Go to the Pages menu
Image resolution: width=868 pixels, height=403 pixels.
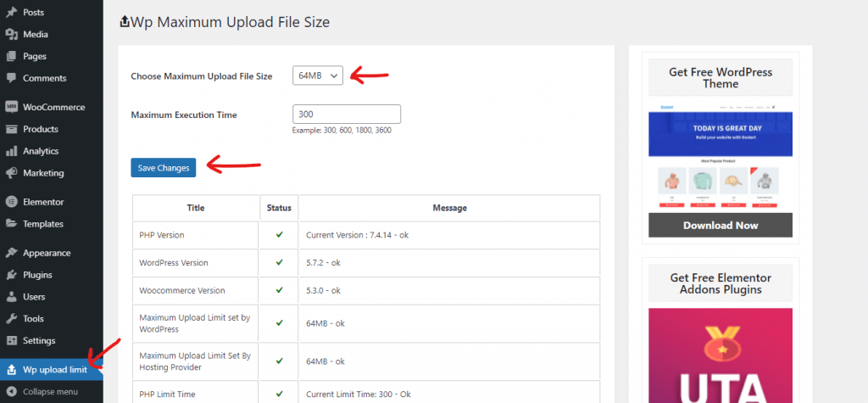tap(52, 57)
